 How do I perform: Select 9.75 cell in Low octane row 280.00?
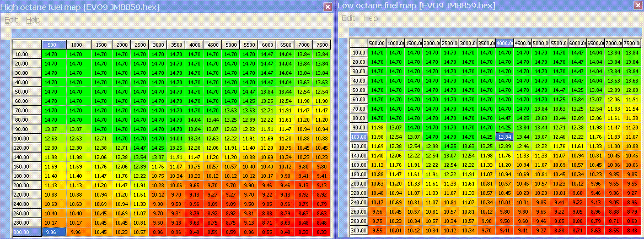(x=377, y=221)
